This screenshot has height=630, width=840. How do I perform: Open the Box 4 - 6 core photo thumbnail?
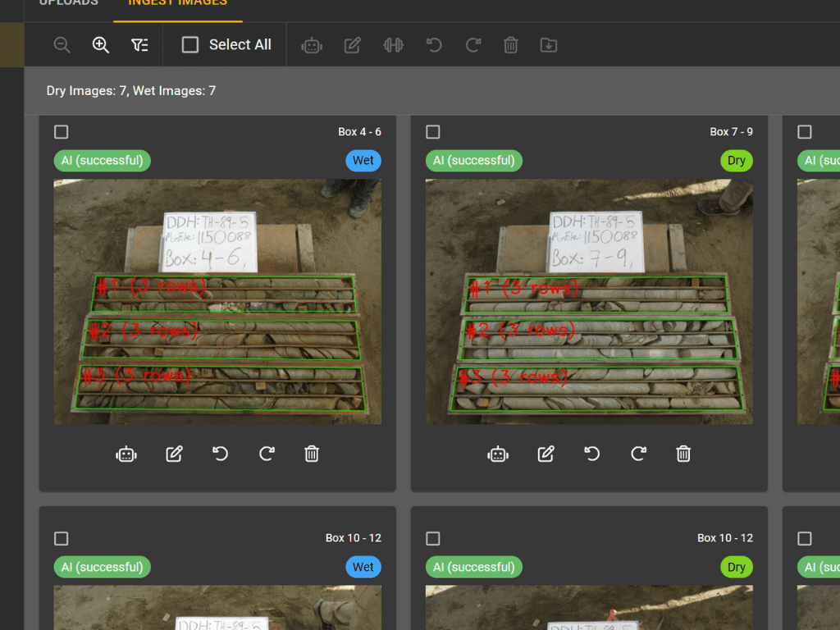tap(217, 302)
